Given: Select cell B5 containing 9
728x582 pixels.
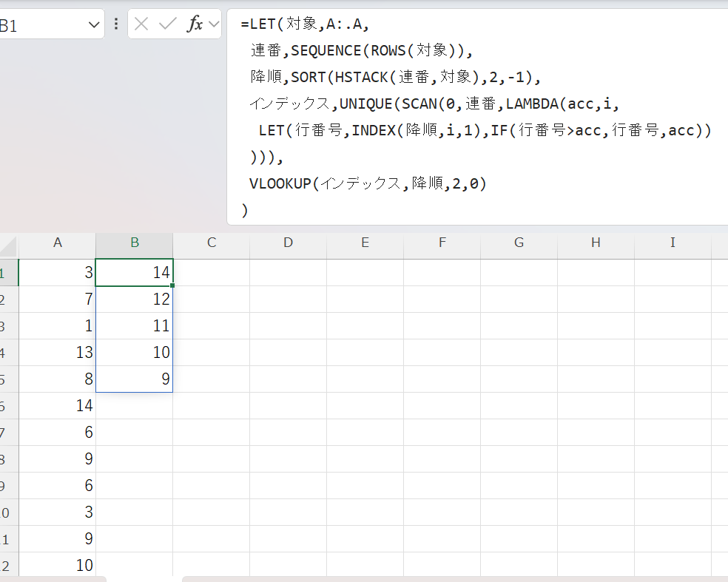Looking at the screenshot, I should (134, 379).
